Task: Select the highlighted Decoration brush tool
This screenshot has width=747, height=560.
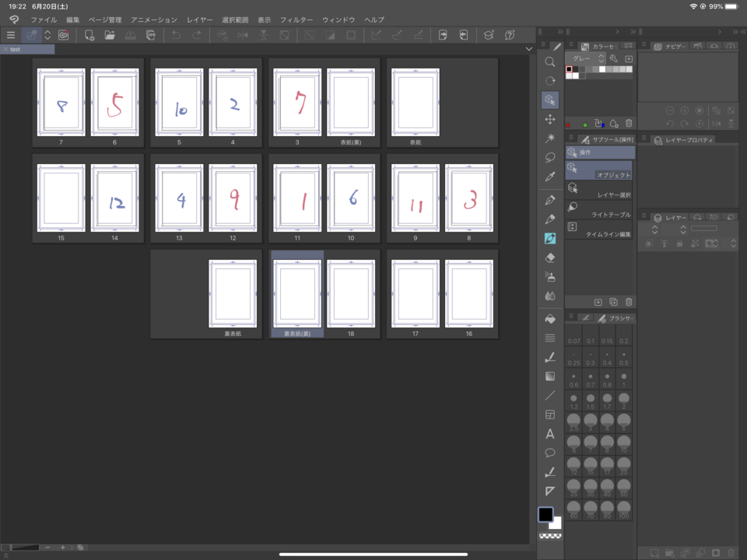Action: [550, 239]
